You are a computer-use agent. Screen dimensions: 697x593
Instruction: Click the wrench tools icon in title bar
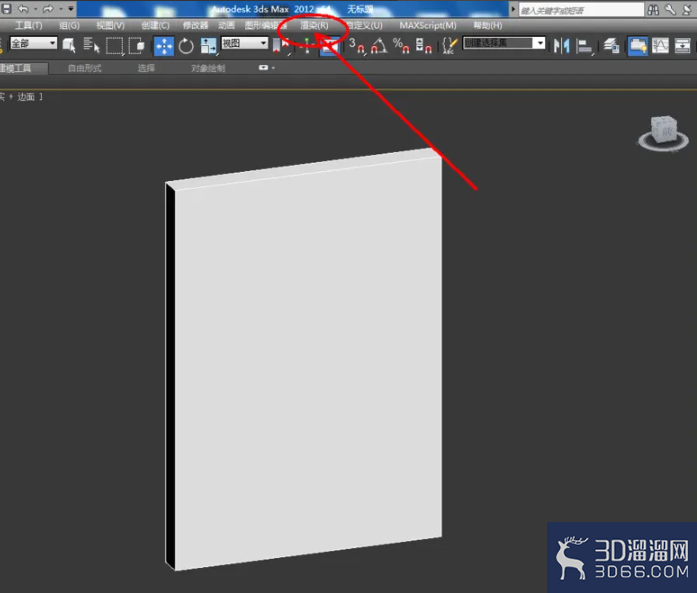[670, 9]
